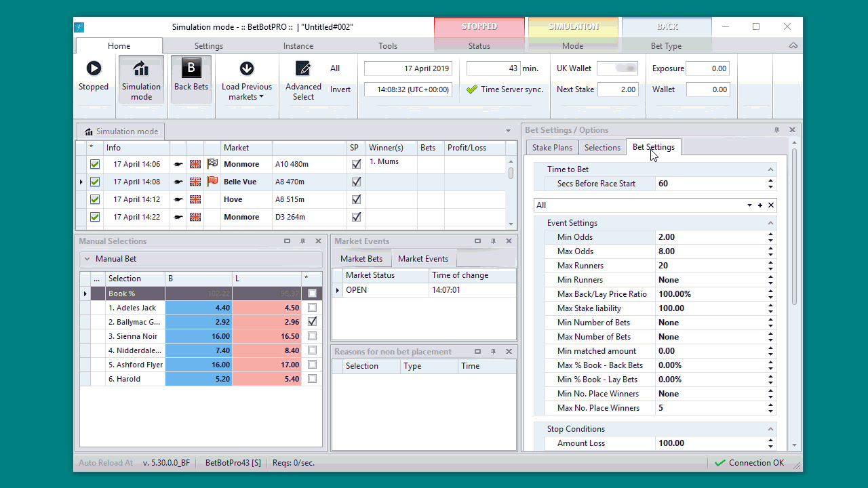The height and width of the screenshot is (488, 868).
Task: Close the Reasons for non bet placement panel
Action: coord(509,352)
